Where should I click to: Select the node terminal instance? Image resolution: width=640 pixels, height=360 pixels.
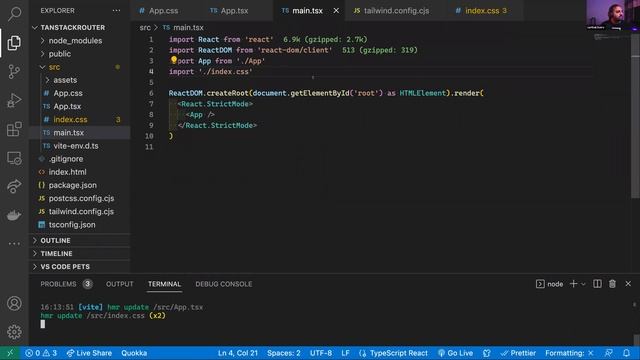point(549,284)
